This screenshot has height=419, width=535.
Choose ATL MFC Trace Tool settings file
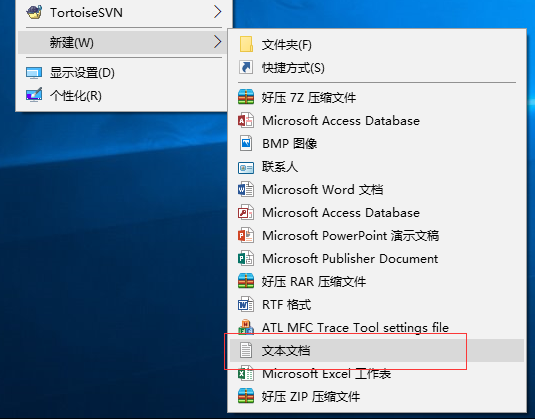click(x=377, y=328)
